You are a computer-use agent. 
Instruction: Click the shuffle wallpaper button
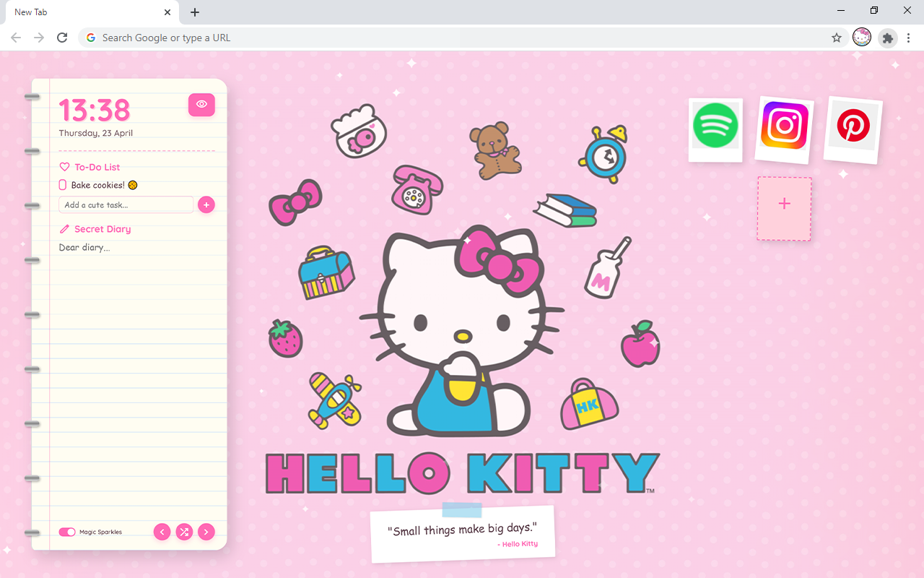tap(184, 532)
